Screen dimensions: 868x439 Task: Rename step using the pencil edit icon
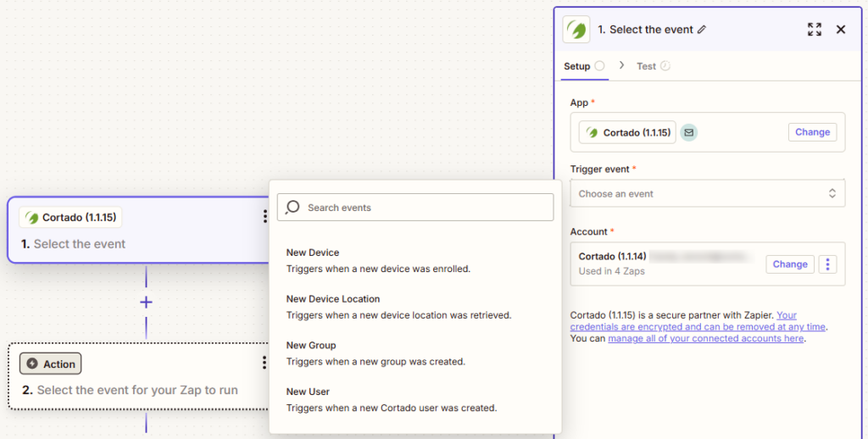[x=702, y=30]
